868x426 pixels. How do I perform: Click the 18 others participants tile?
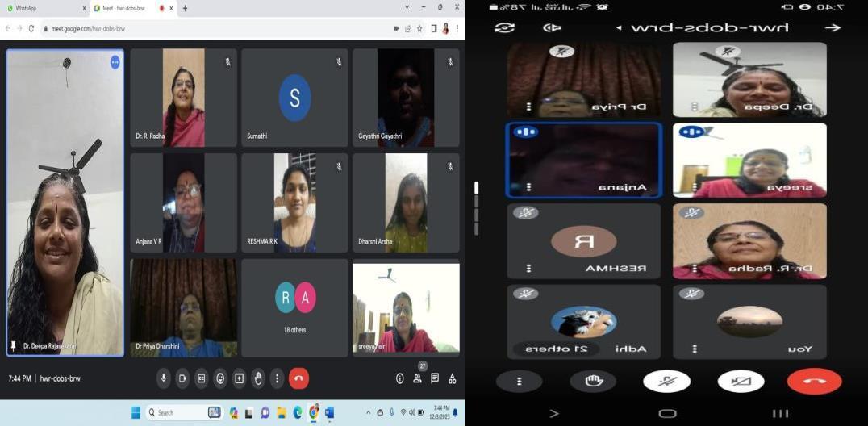click(x=294, y=307)
